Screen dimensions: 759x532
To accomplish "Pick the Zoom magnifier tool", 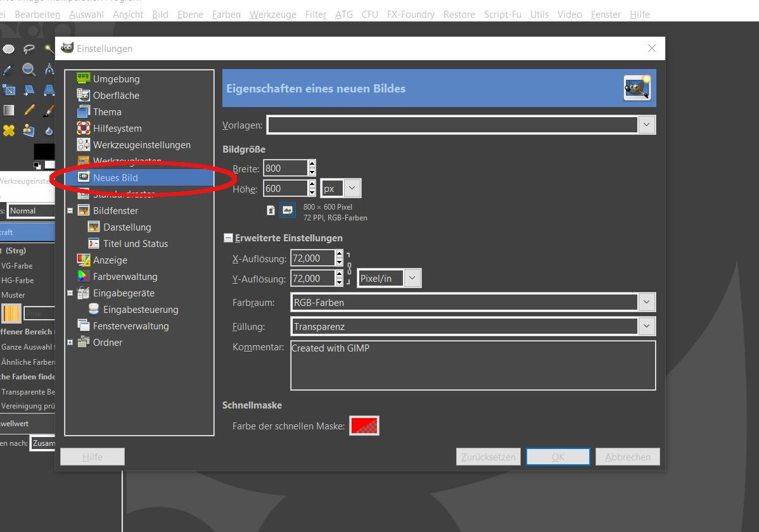I will (x=29, y=70).
